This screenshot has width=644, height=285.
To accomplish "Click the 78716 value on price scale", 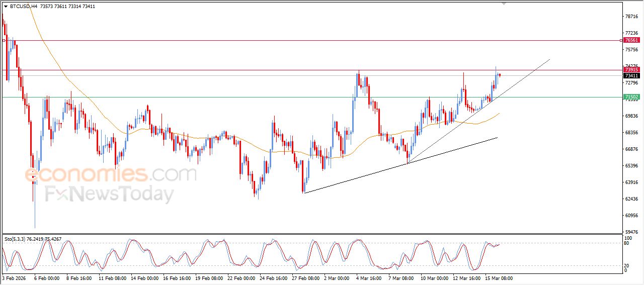I will pyautogui.click(x=631, y=17).
